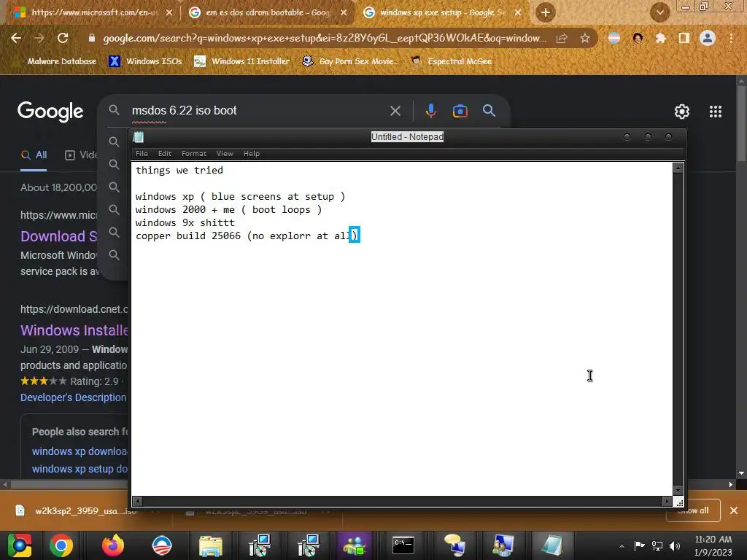Open the Chrome extensions puzzle icon
Viewport: 747px width, 560px height.
(660, 38)
